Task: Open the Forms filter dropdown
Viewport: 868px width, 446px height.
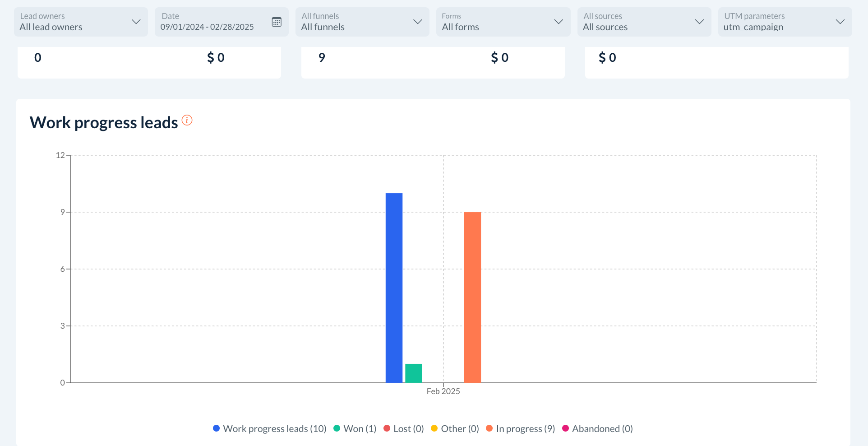Action: [x=503, y=22]
